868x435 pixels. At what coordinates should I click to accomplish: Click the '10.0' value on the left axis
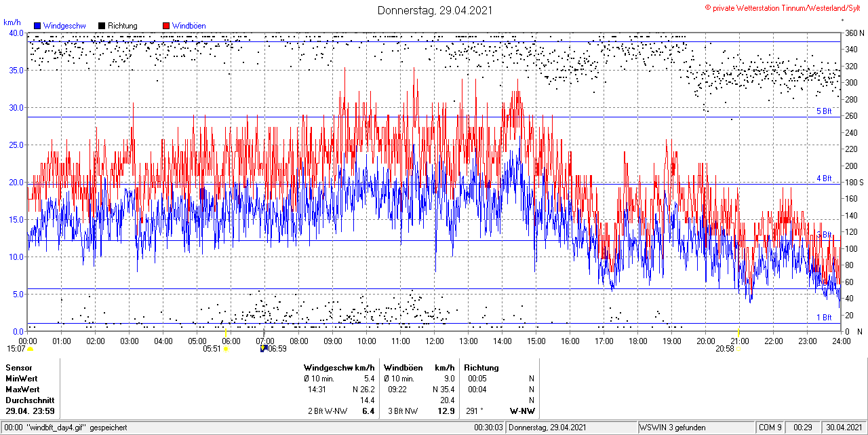coord(16,257)
